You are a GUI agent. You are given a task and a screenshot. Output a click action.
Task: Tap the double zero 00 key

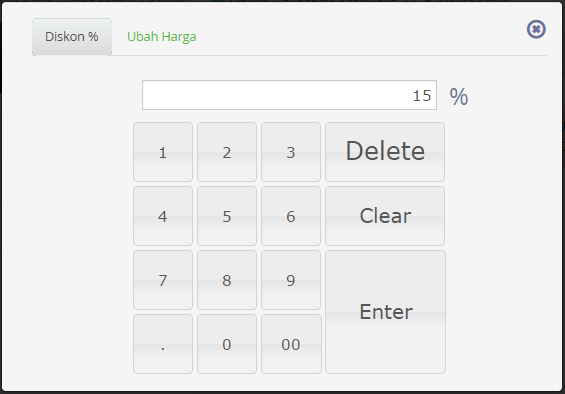291,344
